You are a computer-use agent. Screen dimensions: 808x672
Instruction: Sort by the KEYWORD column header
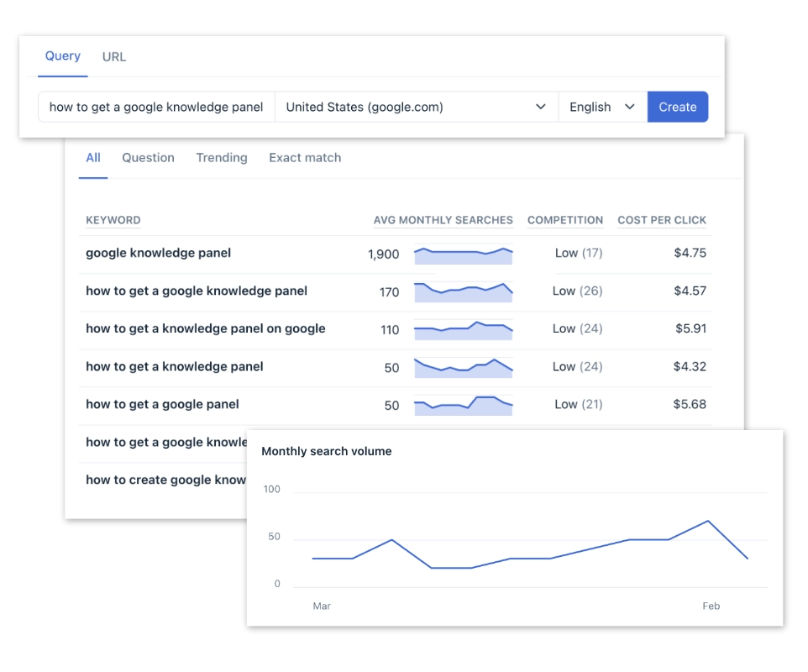(113, 220)
